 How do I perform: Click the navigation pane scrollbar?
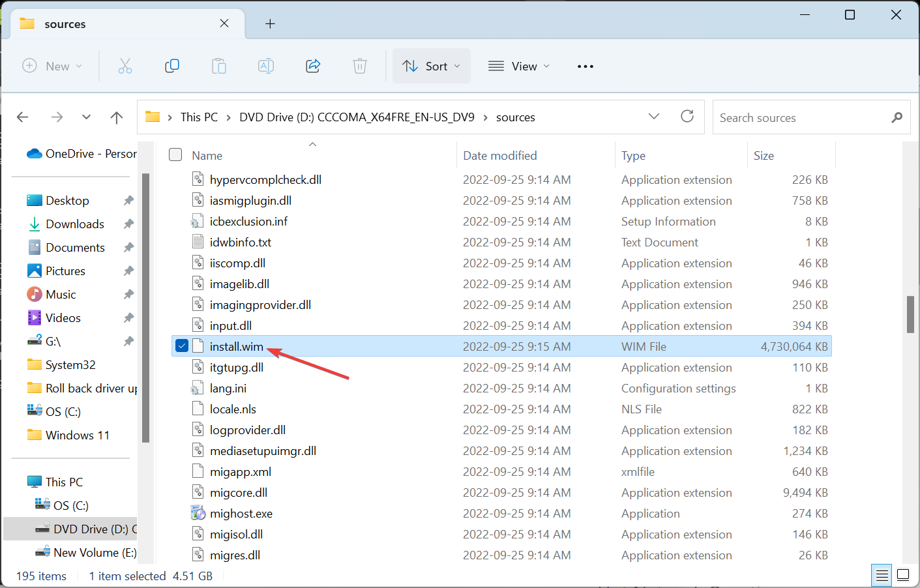pos(145,308)
